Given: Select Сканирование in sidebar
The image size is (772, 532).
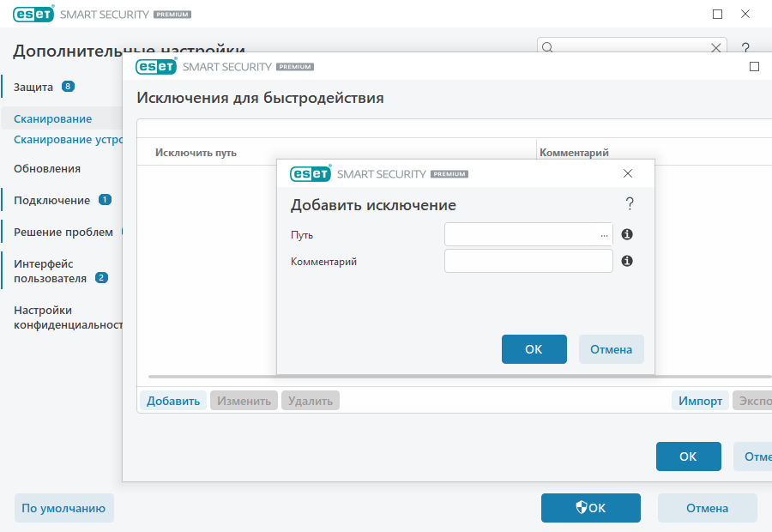Looking at the screenshot, I should tap(52, 118).
